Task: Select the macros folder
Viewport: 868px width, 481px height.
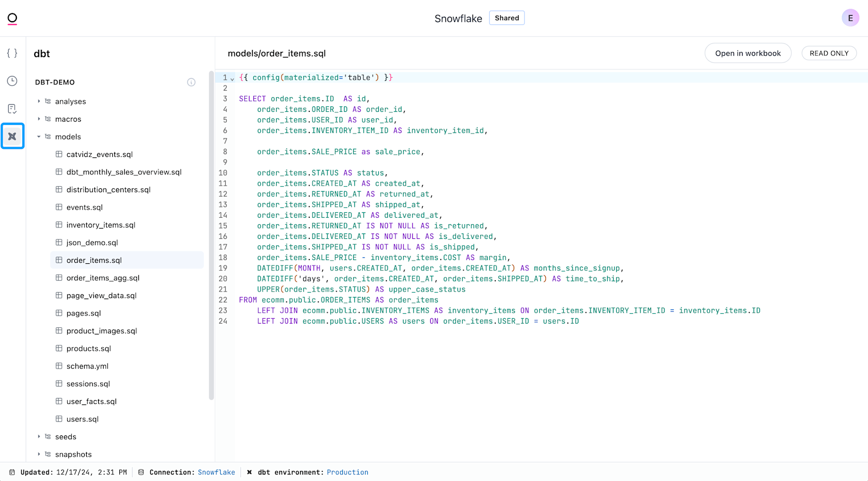Action: click(68, 119)
